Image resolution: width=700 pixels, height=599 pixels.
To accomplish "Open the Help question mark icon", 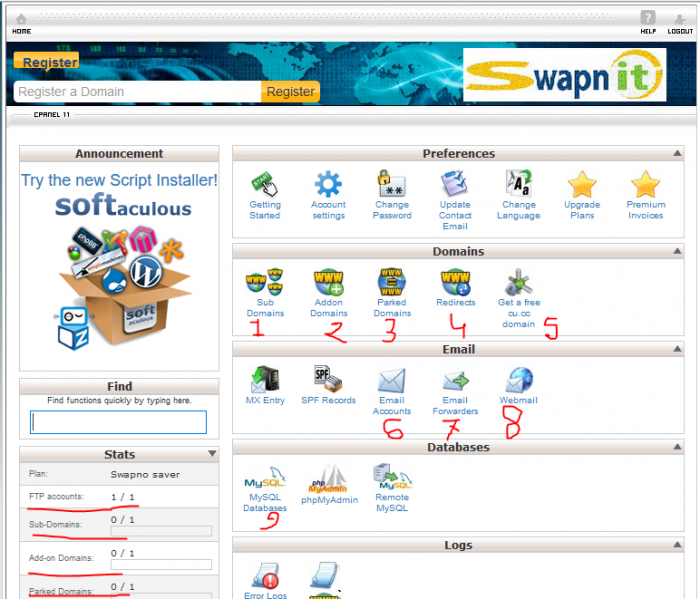I will (x=648, y=18).
